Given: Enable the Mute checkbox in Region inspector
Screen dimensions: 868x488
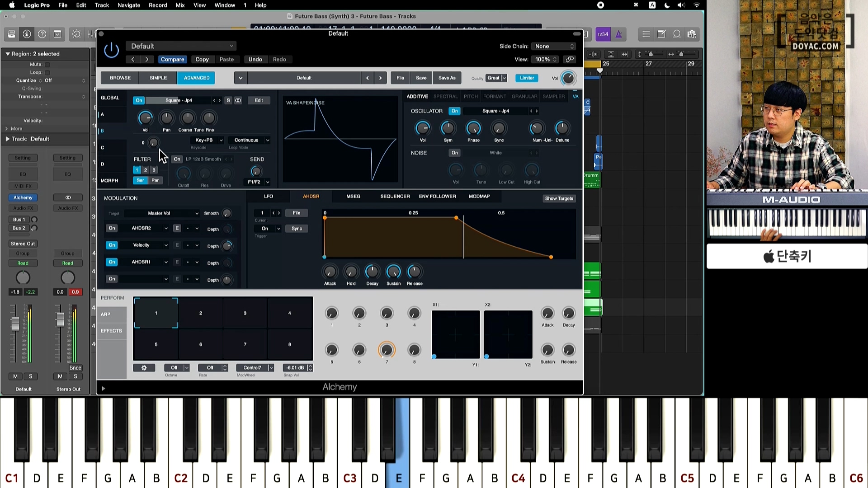Looking at the screenshot, I should point(47,65).
